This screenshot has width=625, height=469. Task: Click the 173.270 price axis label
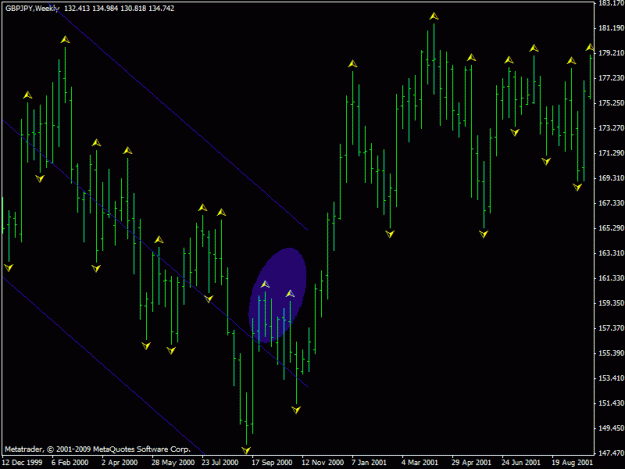[611, 128]
